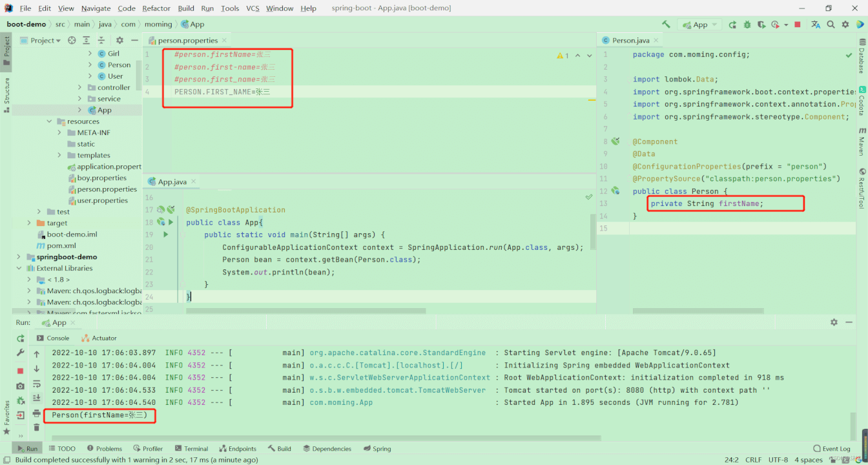Click UTF-8 encoding in status bar
The image size is (868, 465).
(x=777, y=460)
